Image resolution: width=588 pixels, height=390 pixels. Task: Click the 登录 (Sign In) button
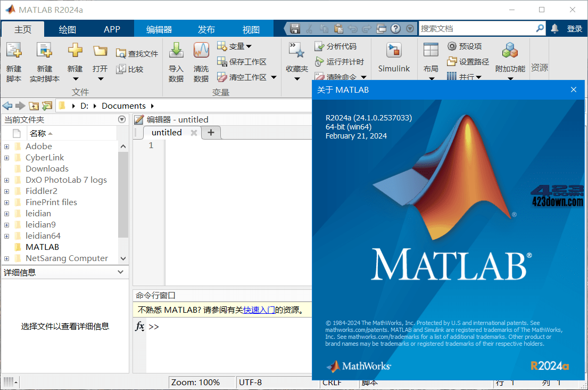point(577,28)
